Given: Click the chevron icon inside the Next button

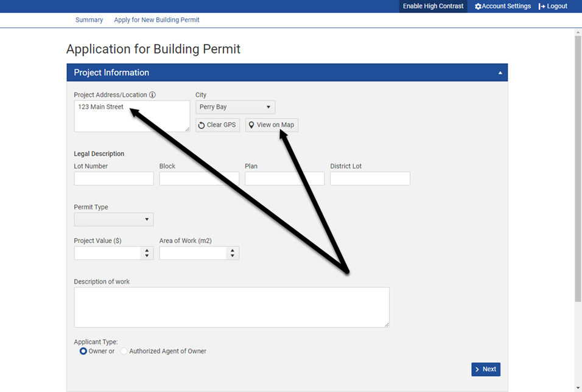Looking at the screenshot, I should click(x=478, y=369).
